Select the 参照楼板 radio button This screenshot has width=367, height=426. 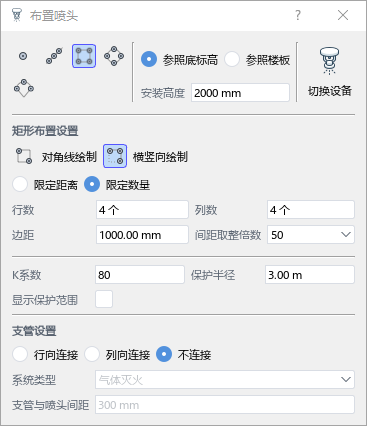pos(232,60)
